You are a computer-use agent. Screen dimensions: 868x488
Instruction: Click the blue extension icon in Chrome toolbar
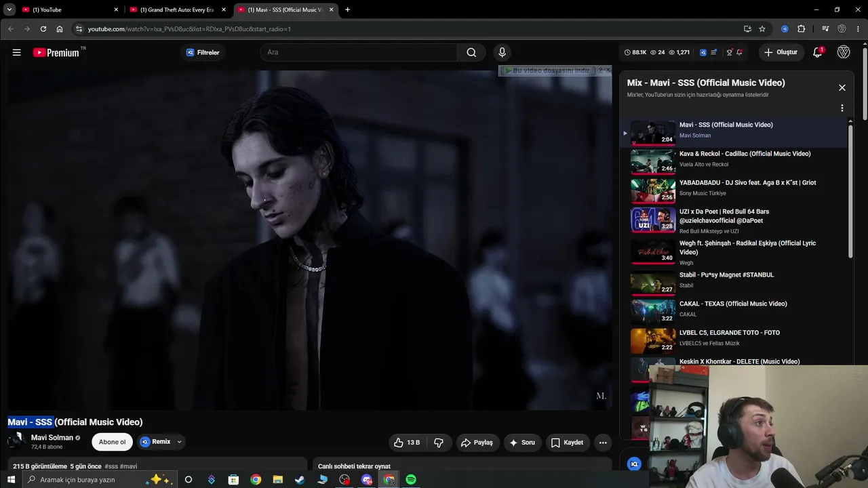[785, 29]
